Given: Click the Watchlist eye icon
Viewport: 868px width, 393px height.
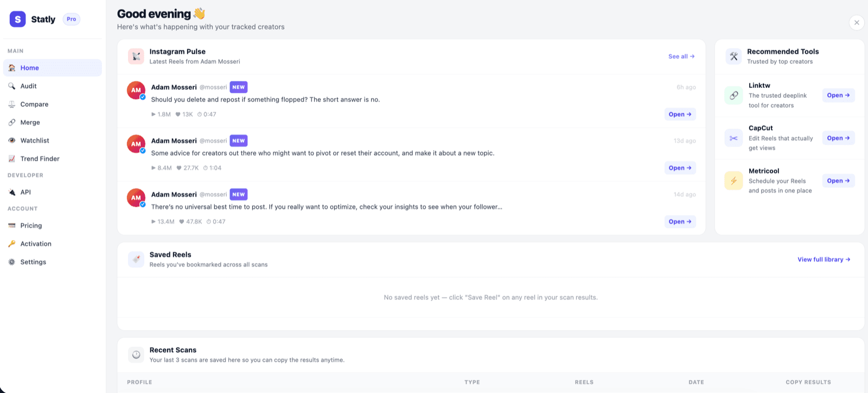Looking at the screenshot, I should [12, 141].
